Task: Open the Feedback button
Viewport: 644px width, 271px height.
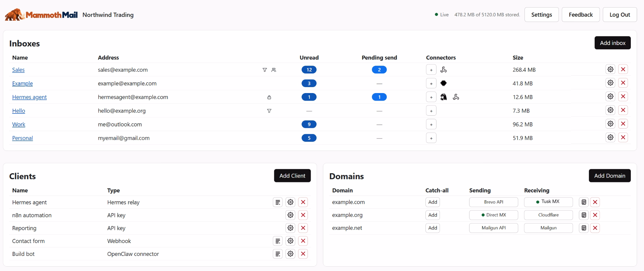Action: coord(581,15)
